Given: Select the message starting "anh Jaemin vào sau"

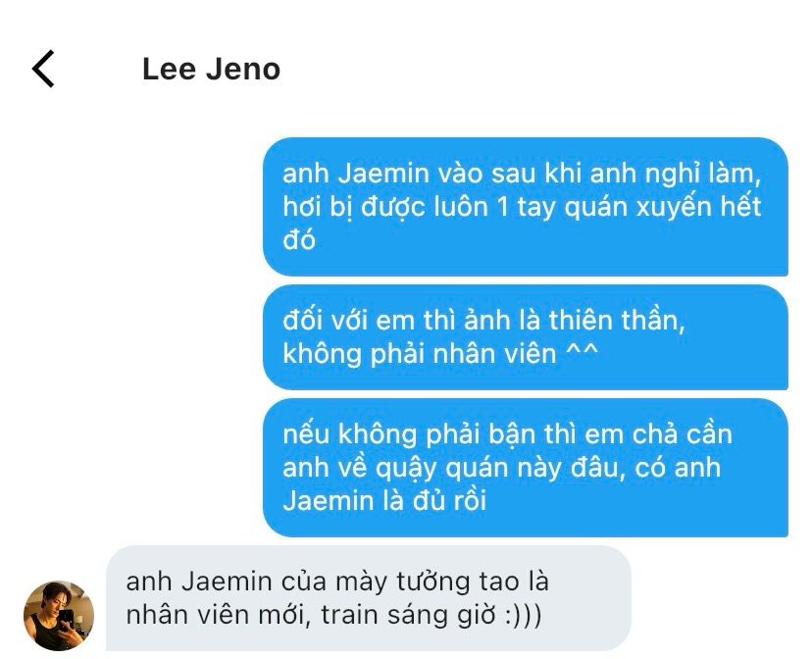Looking at the screenshot, I should [x=526, y=207].
